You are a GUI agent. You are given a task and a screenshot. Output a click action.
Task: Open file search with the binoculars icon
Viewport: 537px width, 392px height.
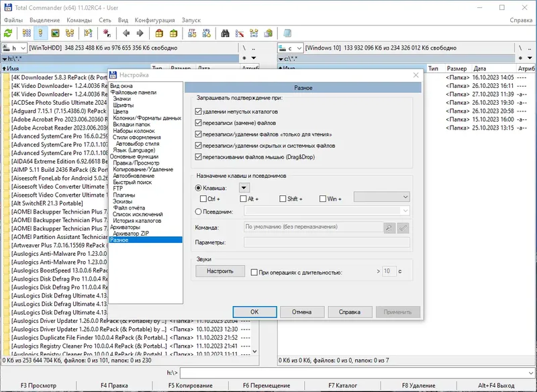coord(225,33)
